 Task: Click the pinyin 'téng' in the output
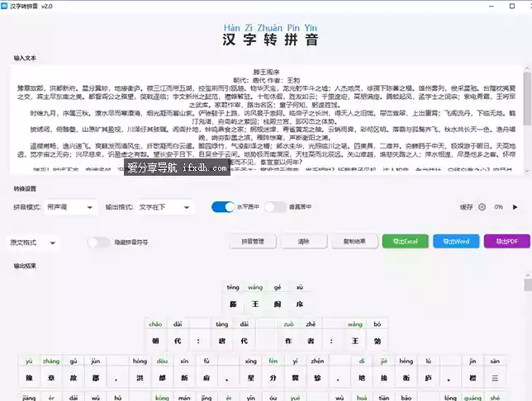233,287
